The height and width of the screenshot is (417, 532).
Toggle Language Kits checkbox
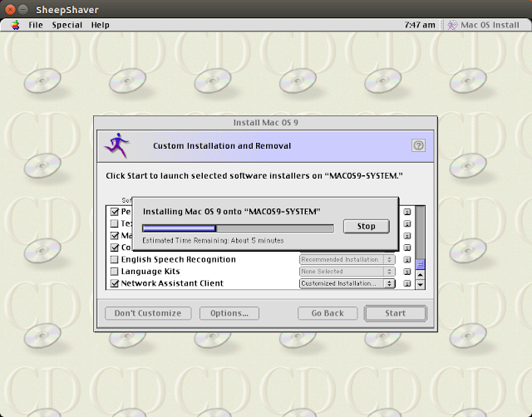115,272
